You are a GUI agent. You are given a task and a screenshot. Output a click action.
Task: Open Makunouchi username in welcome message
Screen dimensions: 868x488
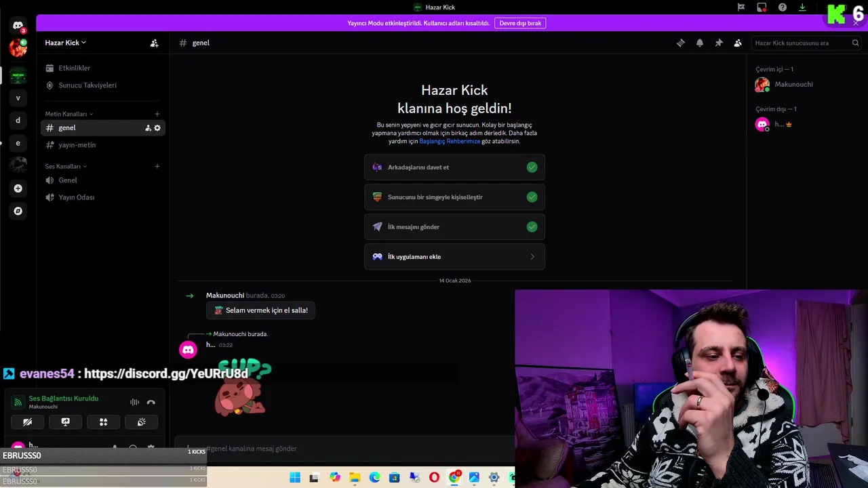pos(225,296)
